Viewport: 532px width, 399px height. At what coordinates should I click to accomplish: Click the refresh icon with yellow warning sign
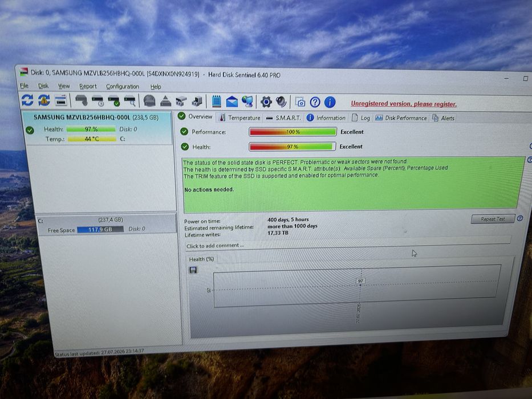point(44,100)
